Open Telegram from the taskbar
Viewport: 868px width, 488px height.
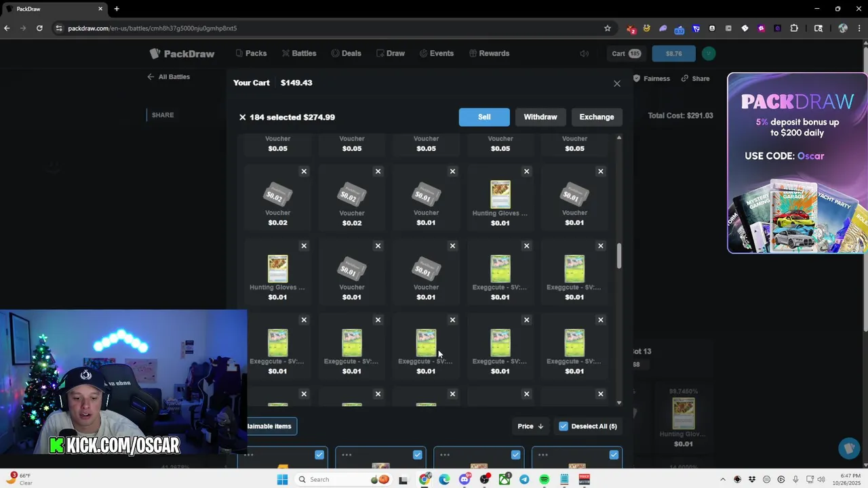[x=524, y=480]
